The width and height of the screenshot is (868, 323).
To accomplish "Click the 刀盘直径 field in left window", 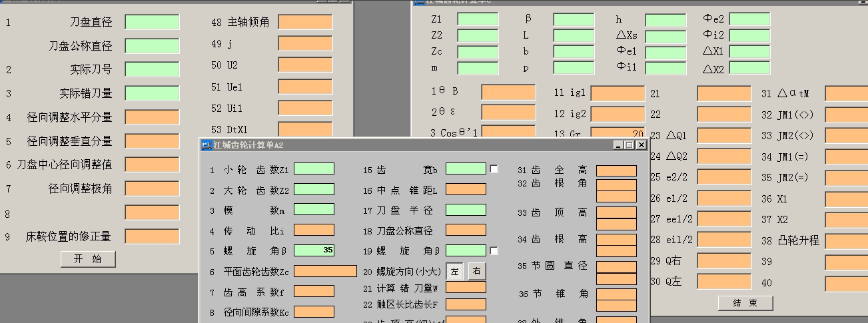I will (152, 22).
